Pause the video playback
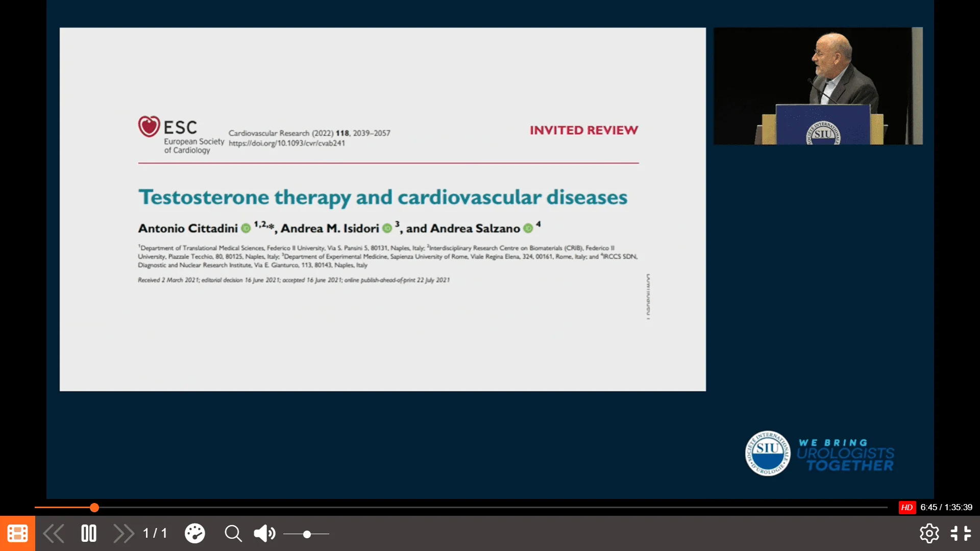The width and height of the screenshot is (980, 551). (89, 534)
